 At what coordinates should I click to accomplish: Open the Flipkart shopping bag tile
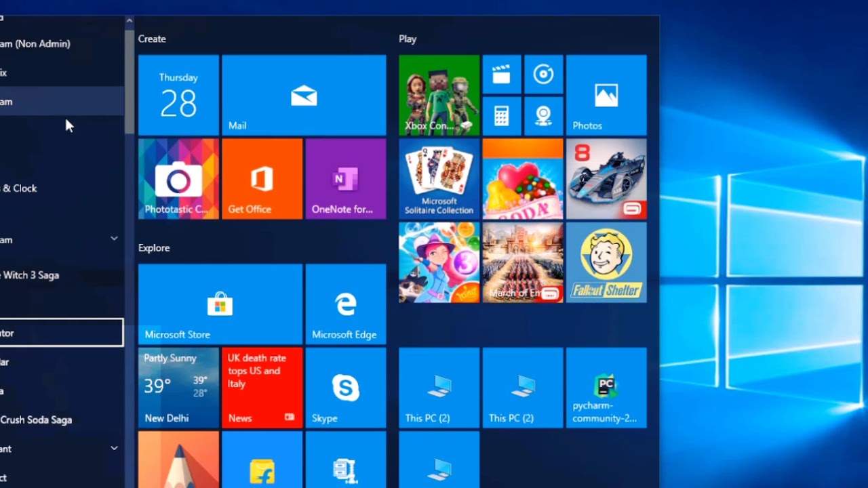[x=262, y=460]
